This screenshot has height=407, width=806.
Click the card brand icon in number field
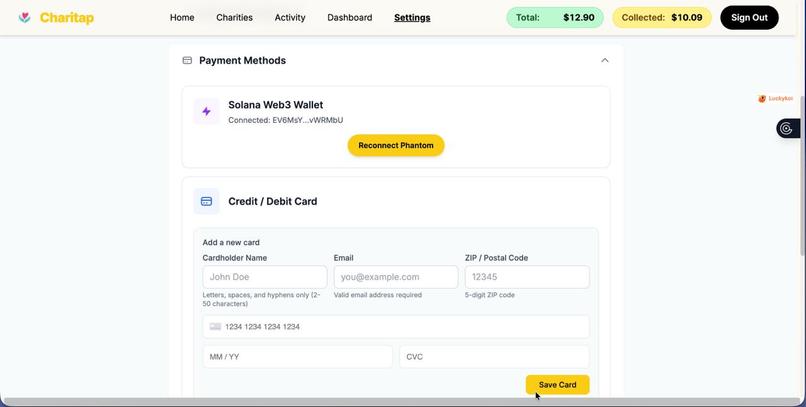[x=215, y=327]
